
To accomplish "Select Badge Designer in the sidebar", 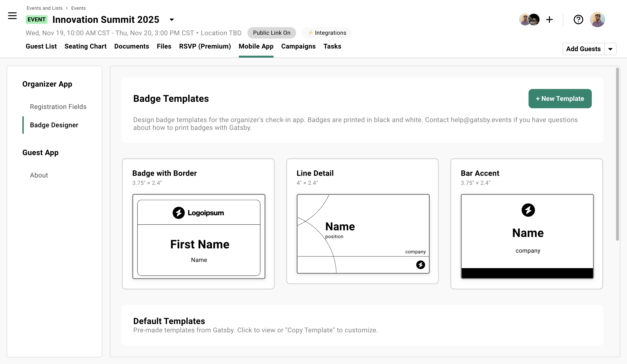I will pyautogui.click(x=54, y=125).
